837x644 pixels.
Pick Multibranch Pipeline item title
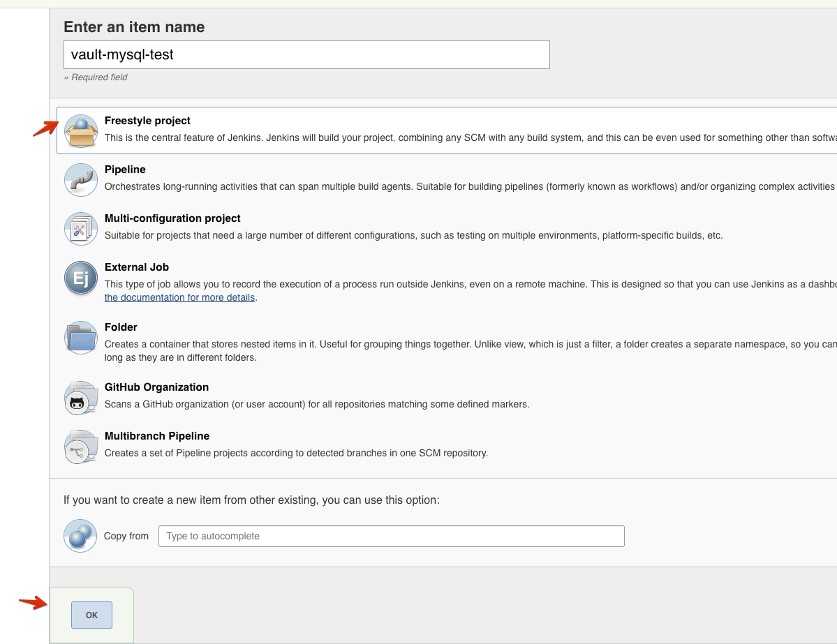coord(157,436)
